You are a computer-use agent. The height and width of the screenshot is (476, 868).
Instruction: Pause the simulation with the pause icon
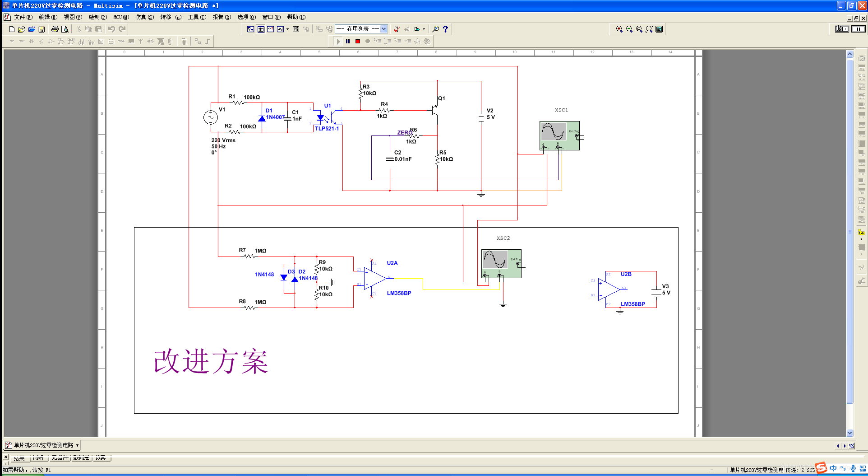click(x=348, y=41)
